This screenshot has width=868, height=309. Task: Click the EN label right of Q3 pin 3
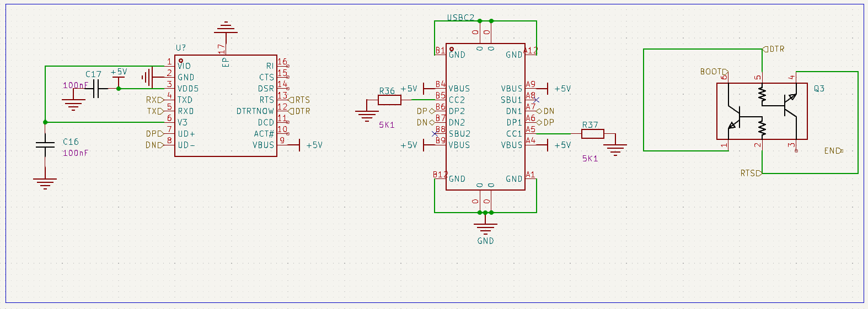coord(834,151)
